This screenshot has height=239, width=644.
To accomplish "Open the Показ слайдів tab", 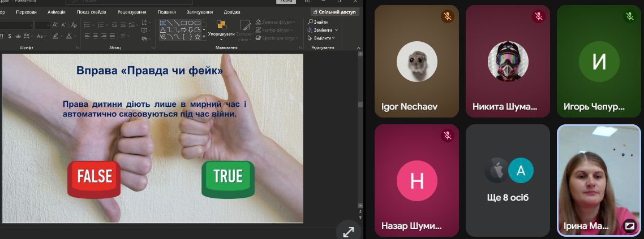I will pos(91,12).
